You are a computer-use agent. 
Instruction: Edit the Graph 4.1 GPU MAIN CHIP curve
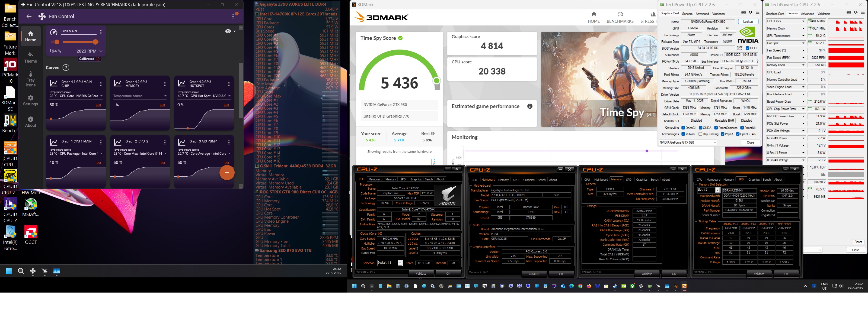tap(98, 105)
